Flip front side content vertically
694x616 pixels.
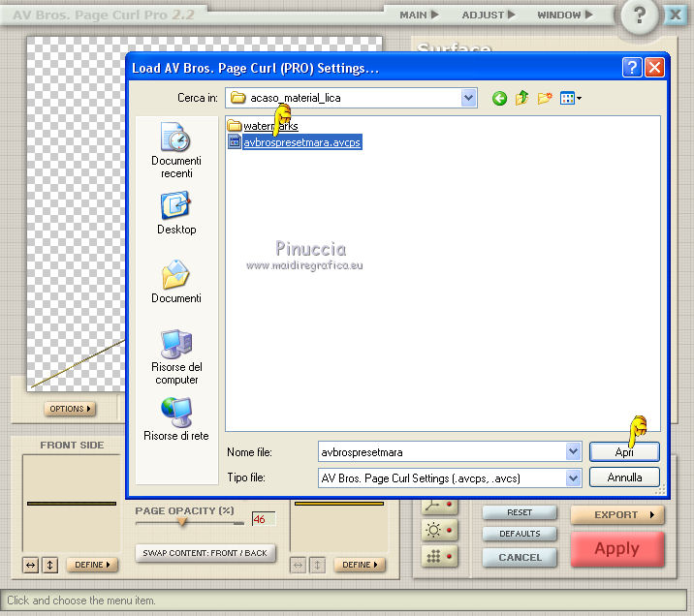tap(50, 565)
